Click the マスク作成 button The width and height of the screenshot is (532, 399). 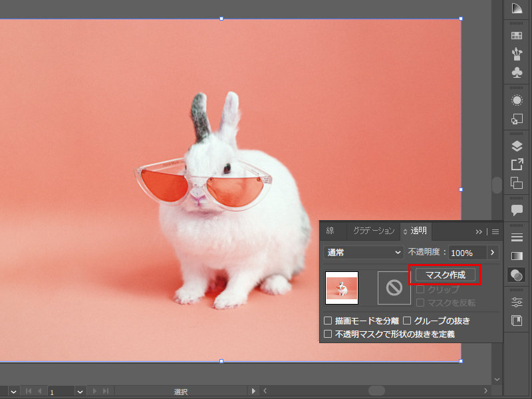[445, 275]
